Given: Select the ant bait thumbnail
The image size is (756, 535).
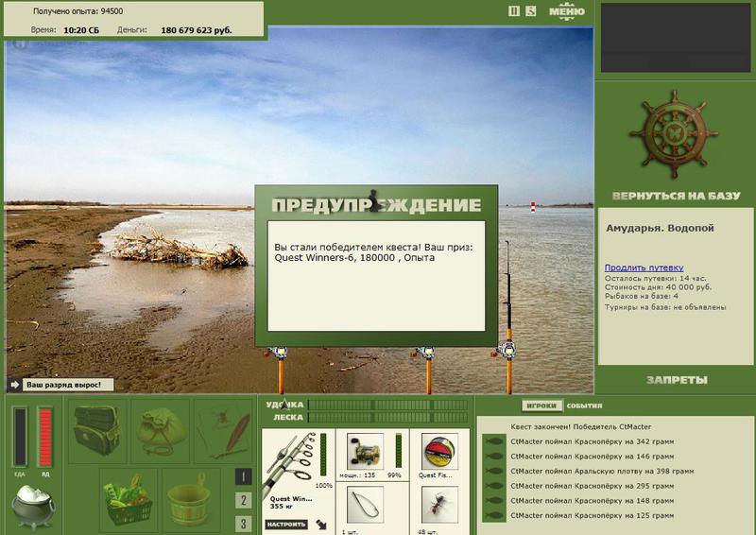Looking at the screenshot, I should (439, 505).
